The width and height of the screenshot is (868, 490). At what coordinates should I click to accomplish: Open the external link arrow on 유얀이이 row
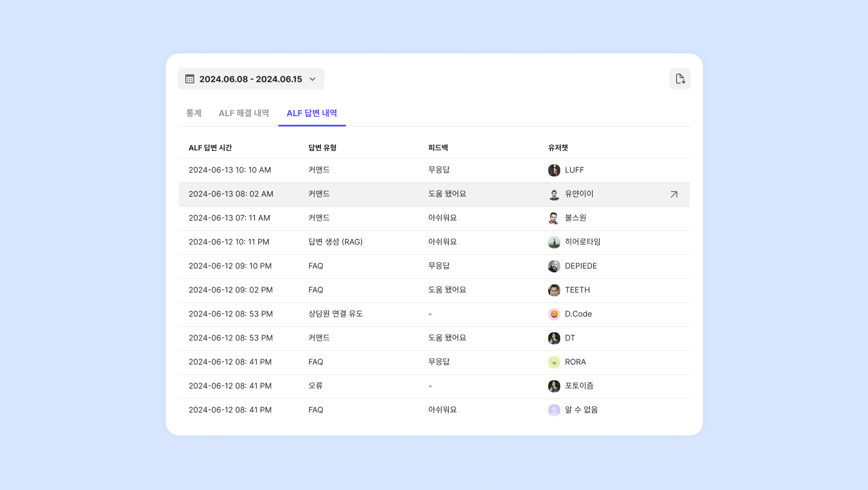(674, 194)
